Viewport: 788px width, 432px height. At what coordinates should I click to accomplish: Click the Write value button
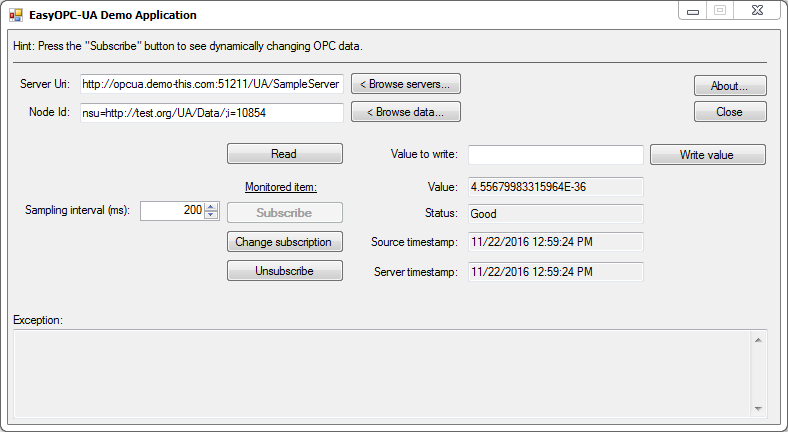click(707, 154)
